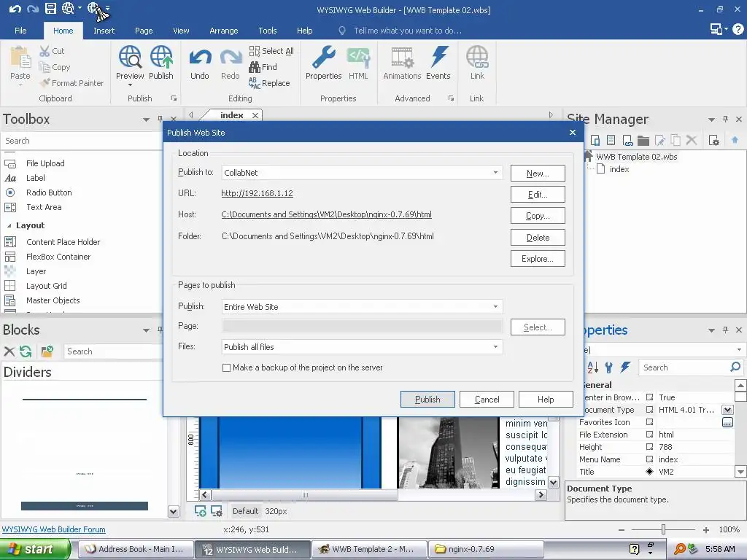Switch to the Arrange ribbon tab
This screenshot has width=747, height=560.
[x=224, y=31]
